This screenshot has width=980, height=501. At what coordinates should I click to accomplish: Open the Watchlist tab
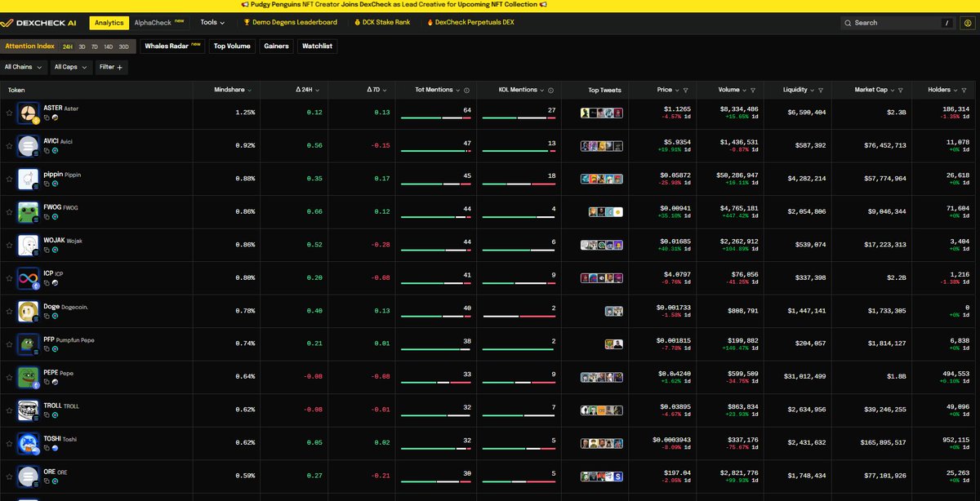(317, 47)
